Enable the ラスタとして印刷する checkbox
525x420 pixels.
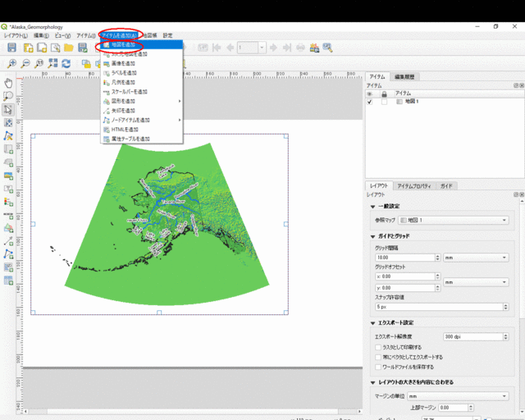tap(377, 347)
